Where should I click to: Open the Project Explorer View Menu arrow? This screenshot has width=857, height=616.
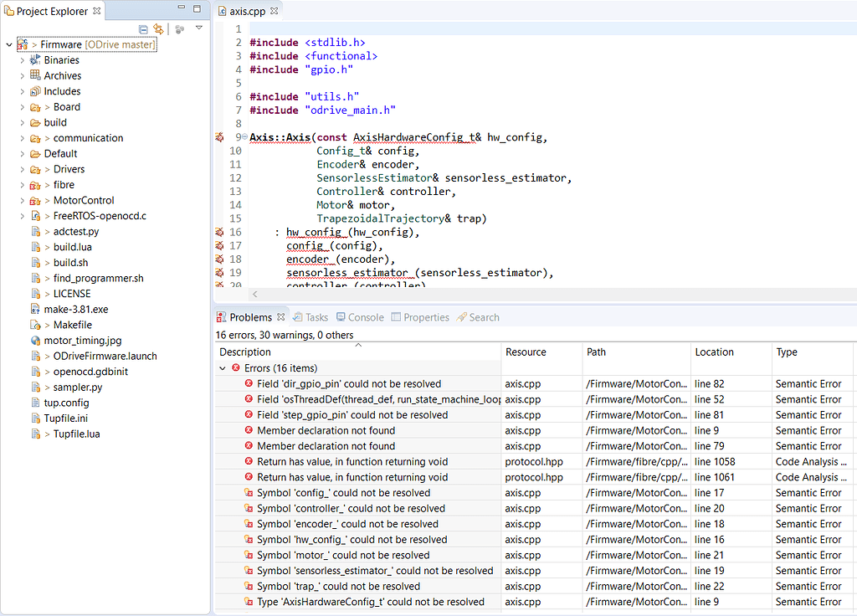click(199, 28)
